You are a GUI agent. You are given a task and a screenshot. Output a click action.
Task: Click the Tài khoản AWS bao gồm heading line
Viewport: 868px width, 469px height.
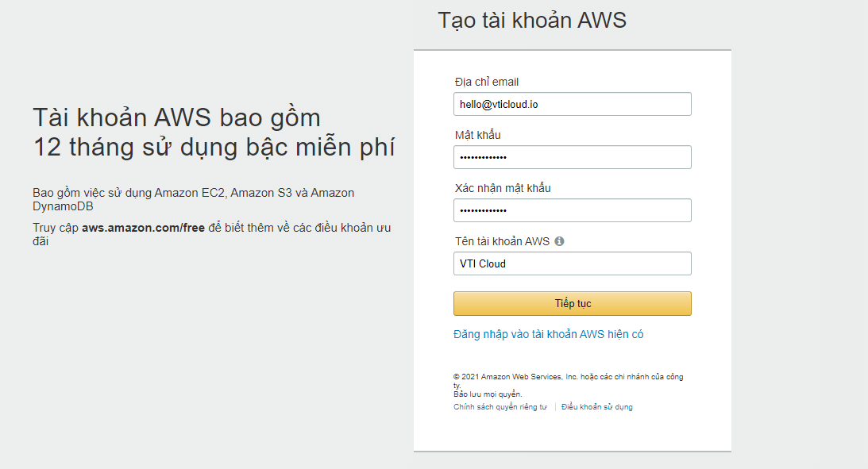point(176,117)
